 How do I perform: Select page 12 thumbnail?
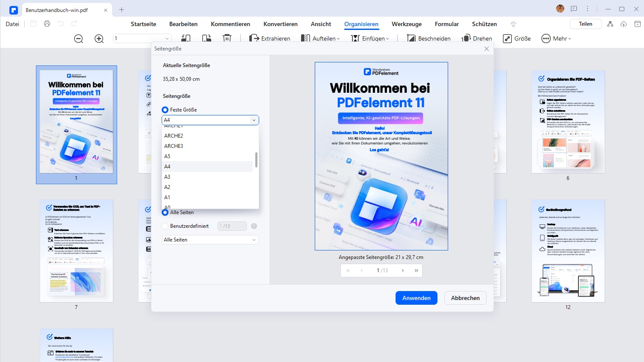tap(568, 251)
